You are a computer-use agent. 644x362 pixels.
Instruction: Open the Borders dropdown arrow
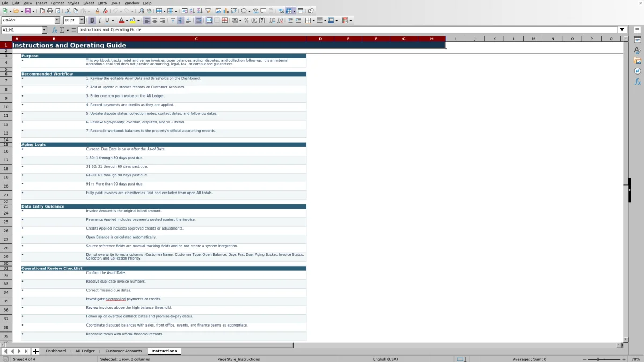[313, 20]
